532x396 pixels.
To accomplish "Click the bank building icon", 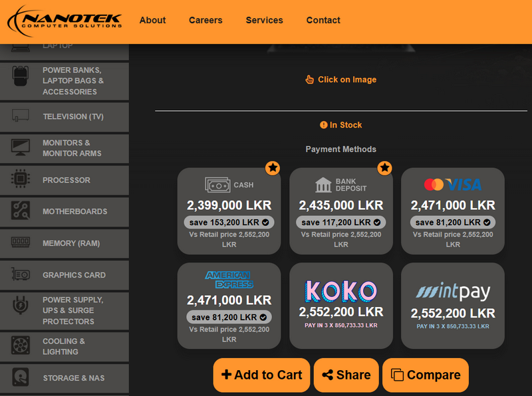I will (323, 185).
